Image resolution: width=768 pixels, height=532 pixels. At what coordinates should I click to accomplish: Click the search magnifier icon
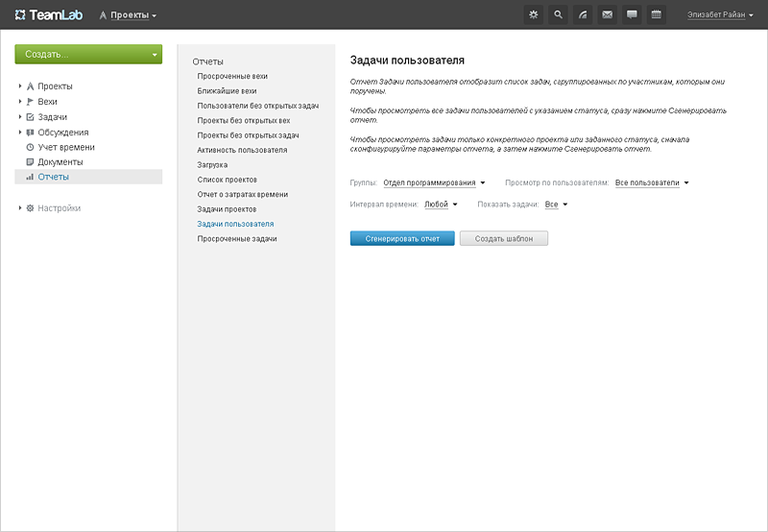(x=558, y=14)
